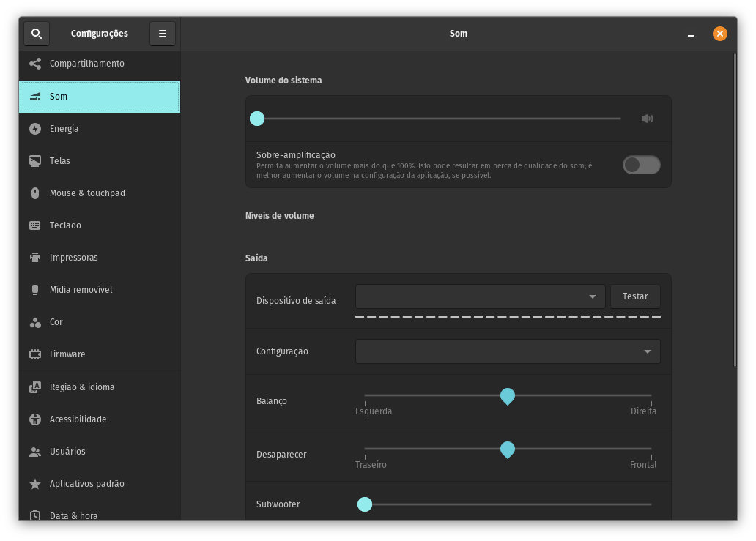The width and height of the screenshot is (756, 541).
Task: Open Mouse & touchpad settings
Action: pos(87,193)
